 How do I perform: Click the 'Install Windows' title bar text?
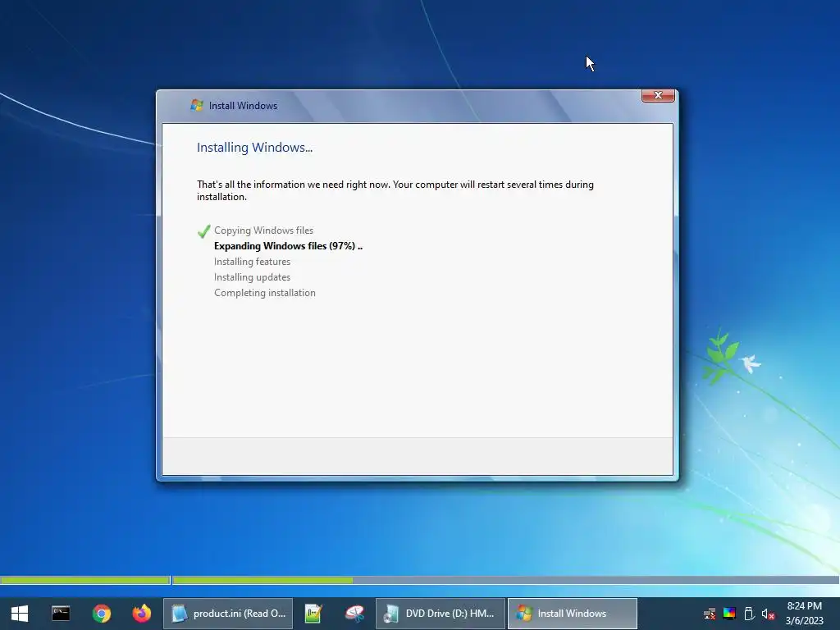tap(243, 106)
